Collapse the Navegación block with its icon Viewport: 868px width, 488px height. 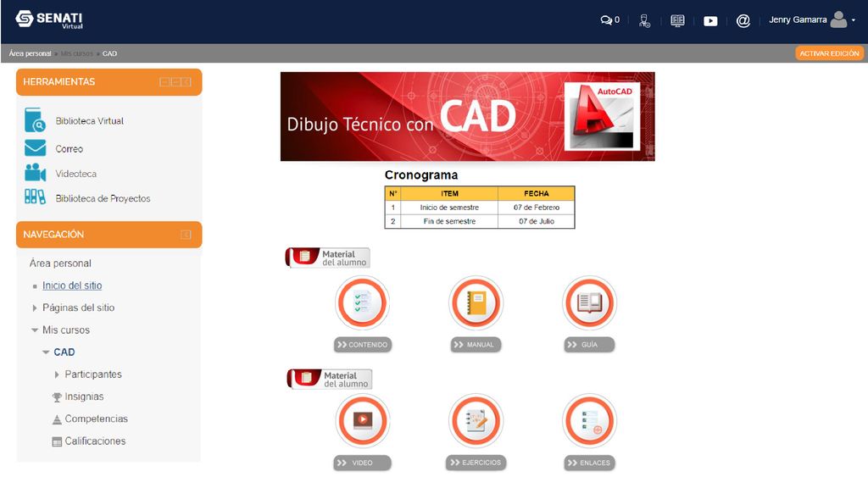click(x=186, y=235)
